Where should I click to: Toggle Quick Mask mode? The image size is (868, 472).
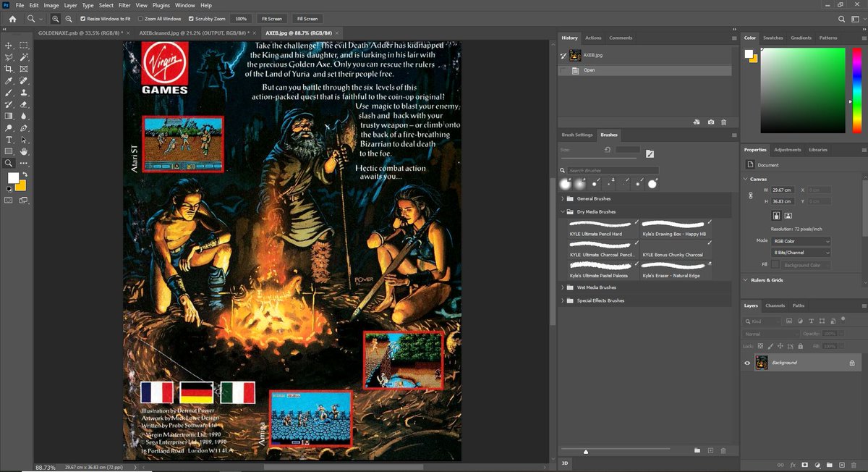pyautogui.click(x=9, y=199)
